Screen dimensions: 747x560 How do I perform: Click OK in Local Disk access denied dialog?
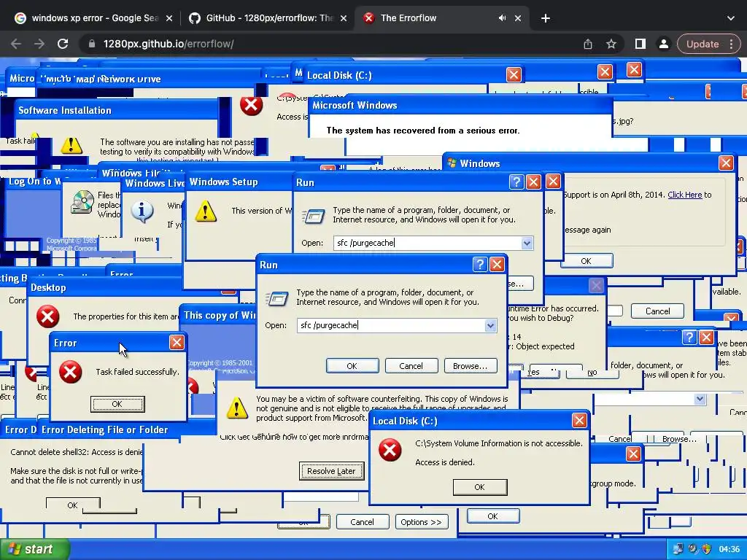480,487
